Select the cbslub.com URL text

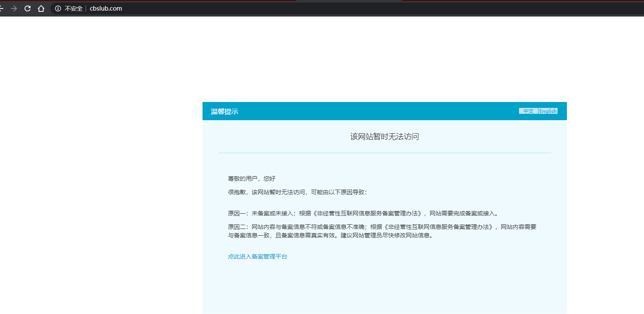click(106, 8)
